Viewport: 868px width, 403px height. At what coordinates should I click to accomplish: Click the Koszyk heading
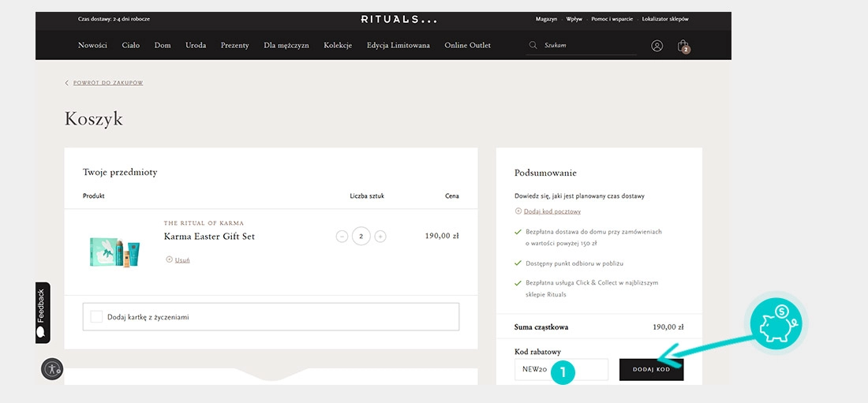(x=94, y=119)
